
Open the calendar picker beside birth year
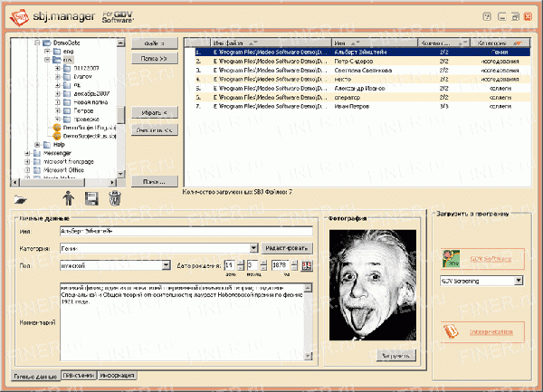(307, 266)
